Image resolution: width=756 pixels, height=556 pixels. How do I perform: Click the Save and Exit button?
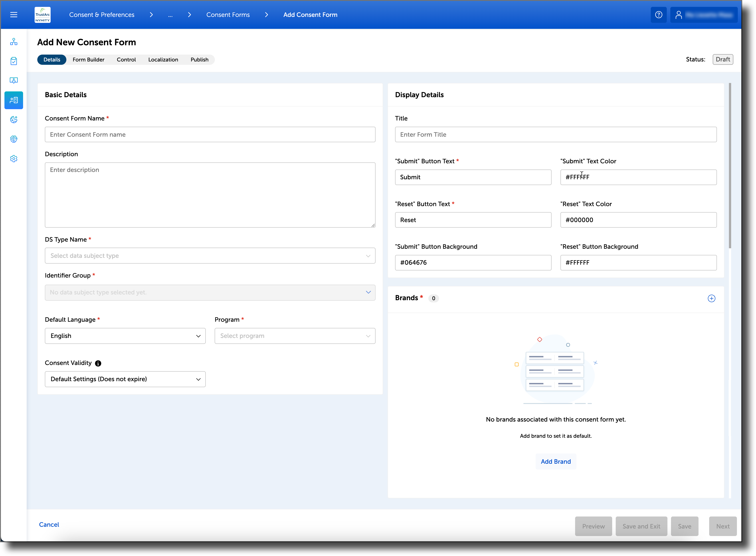click(641, 526)
